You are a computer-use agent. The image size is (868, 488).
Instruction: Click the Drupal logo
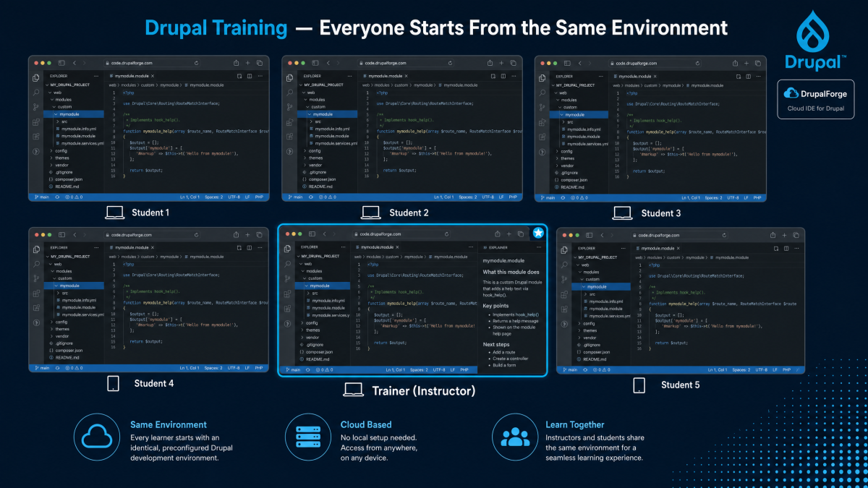point(816,41)
